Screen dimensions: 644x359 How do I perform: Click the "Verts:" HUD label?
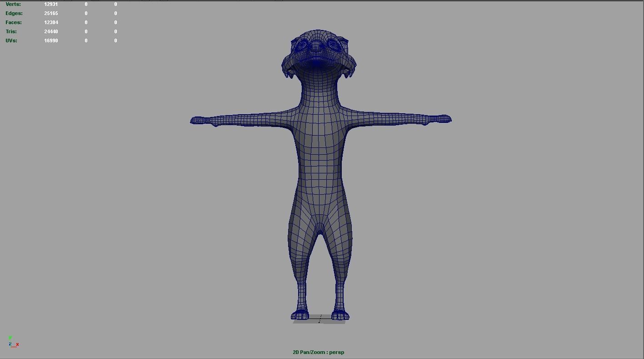(13, 4)
